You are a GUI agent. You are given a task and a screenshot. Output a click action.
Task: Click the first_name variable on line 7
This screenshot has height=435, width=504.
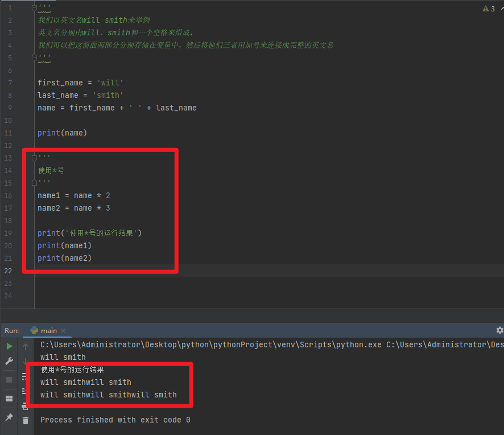(x=60, y=83)
